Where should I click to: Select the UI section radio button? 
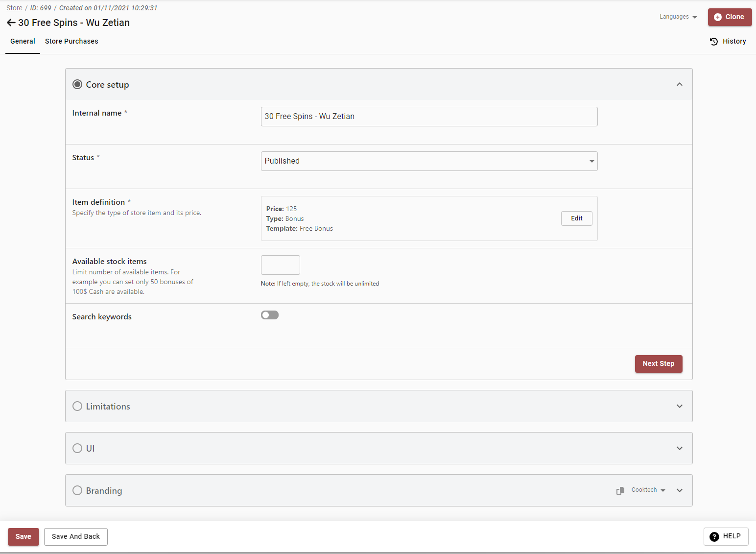point(77,448)
